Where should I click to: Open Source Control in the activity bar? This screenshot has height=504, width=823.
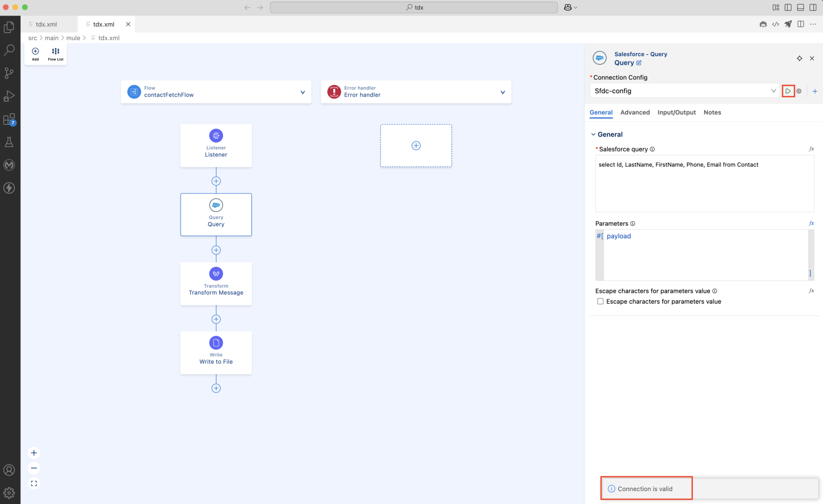tap(9, 73)
